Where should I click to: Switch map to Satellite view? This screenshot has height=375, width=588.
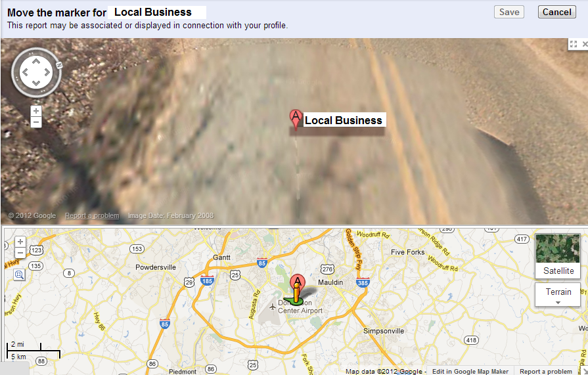558,255
